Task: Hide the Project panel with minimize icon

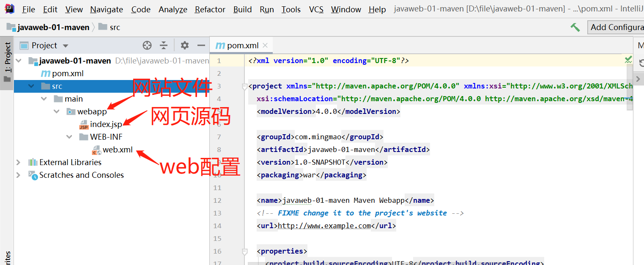Action: pyautogui.click(x=201, y=45)
